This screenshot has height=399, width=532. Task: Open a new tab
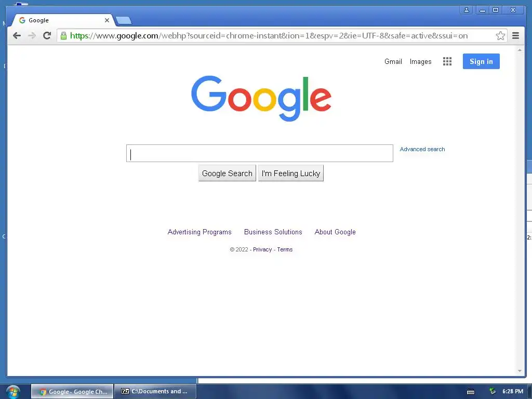(x=124, y=21)
